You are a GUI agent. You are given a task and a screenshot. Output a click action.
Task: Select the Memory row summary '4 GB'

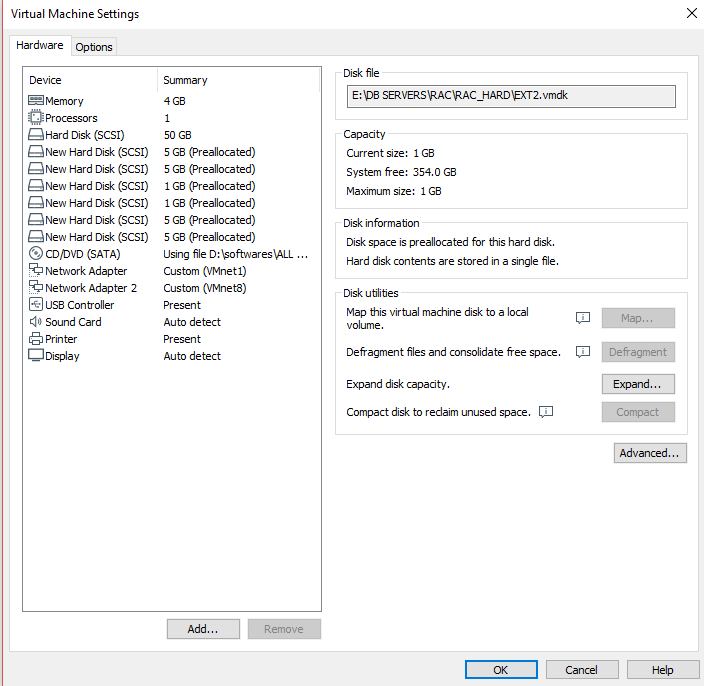tap(174, 101)
